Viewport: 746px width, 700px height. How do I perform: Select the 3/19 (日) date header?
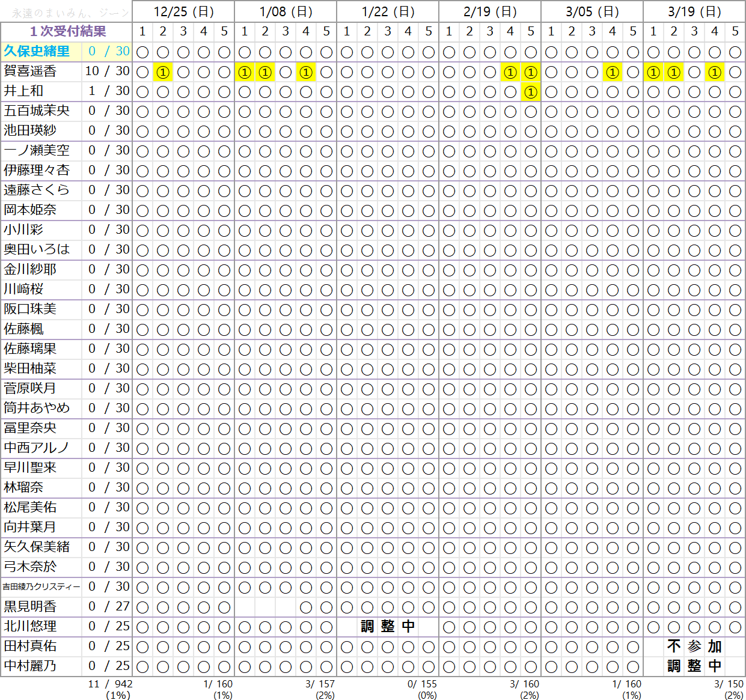click(694, 11)
